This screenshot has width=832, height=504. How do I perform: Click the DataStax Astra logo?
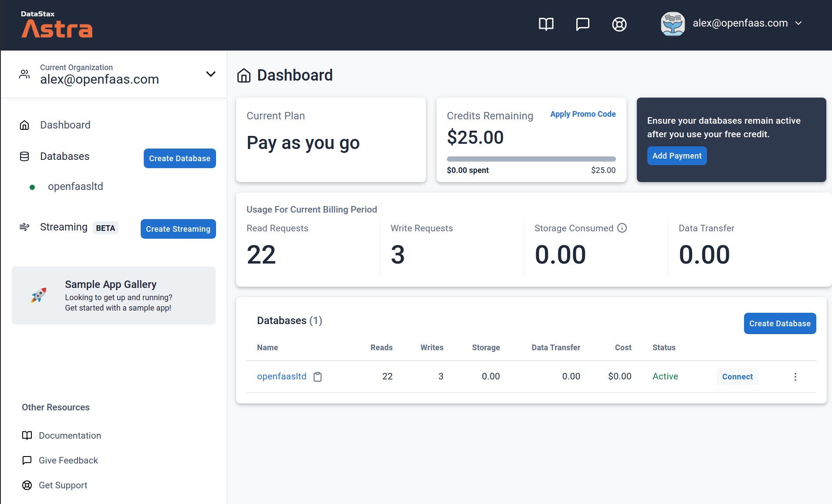coord(57,24)
